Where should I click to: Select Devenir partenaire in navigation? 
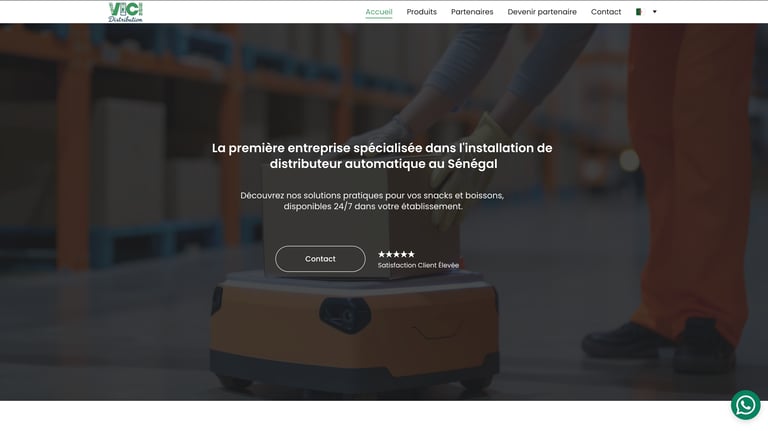coord(542,12)
